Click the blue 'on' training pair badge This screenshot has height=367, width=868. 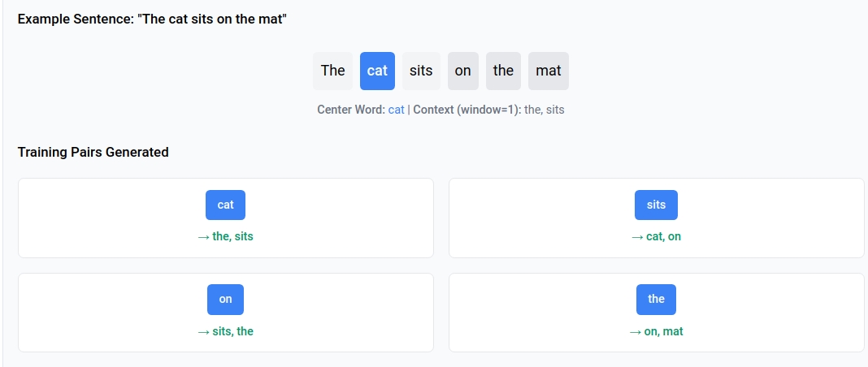pos(225,300)
